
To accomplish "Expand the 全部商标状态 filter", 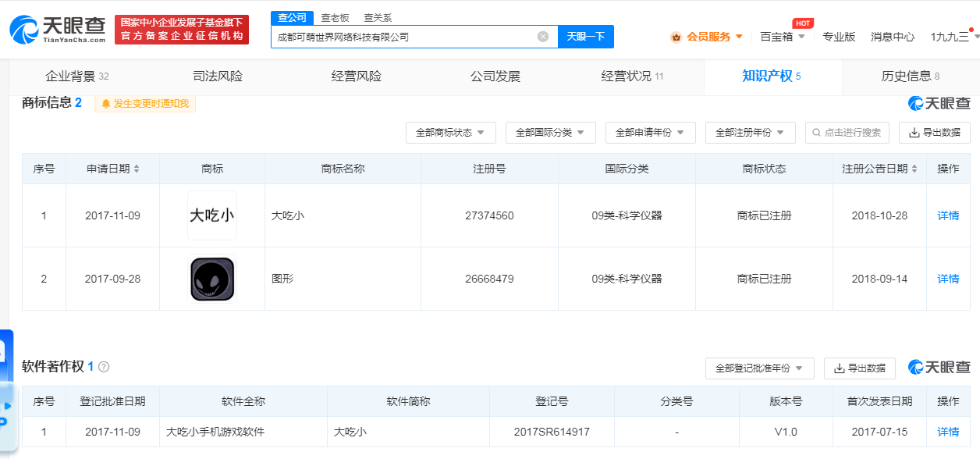I will (451, 133).
